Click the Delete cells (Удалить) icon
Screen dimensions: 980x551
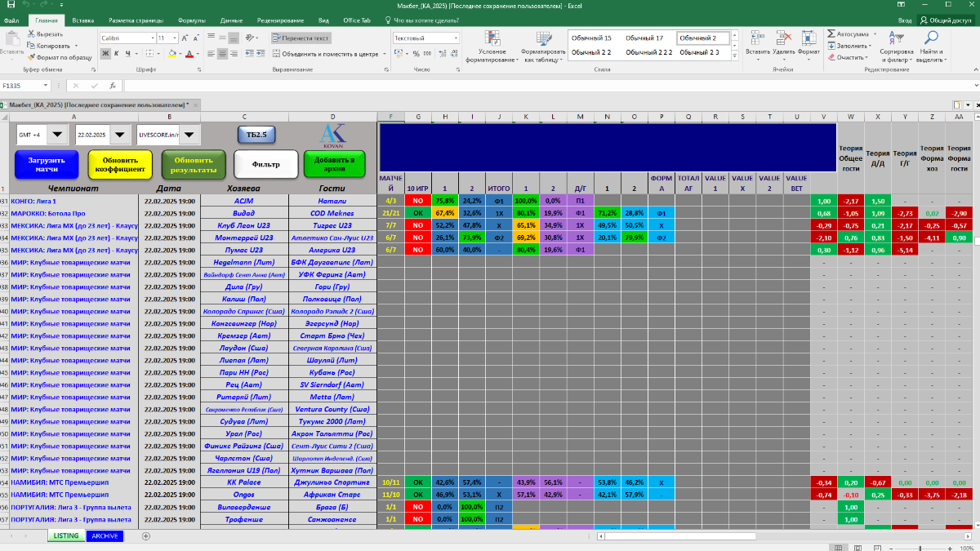point(784,38)
